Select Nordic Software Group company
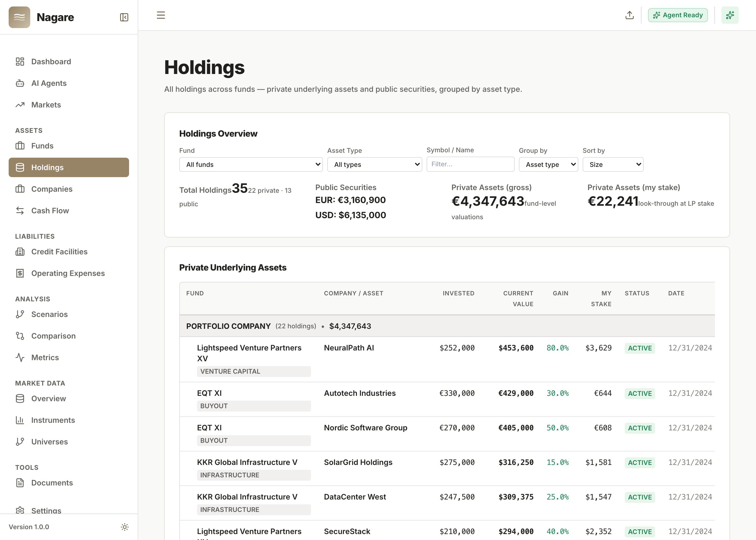Screen dimensions: 756x540 point(365,428)
